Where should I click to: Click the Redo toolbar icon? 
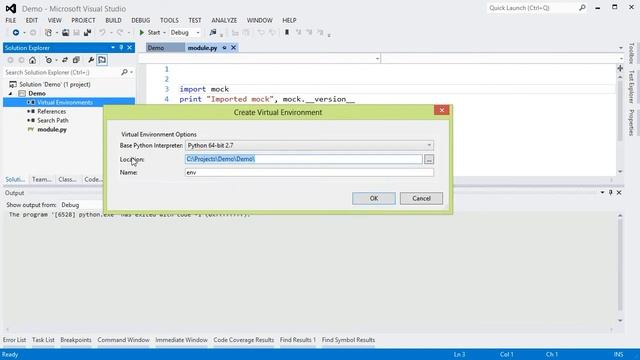120,32
